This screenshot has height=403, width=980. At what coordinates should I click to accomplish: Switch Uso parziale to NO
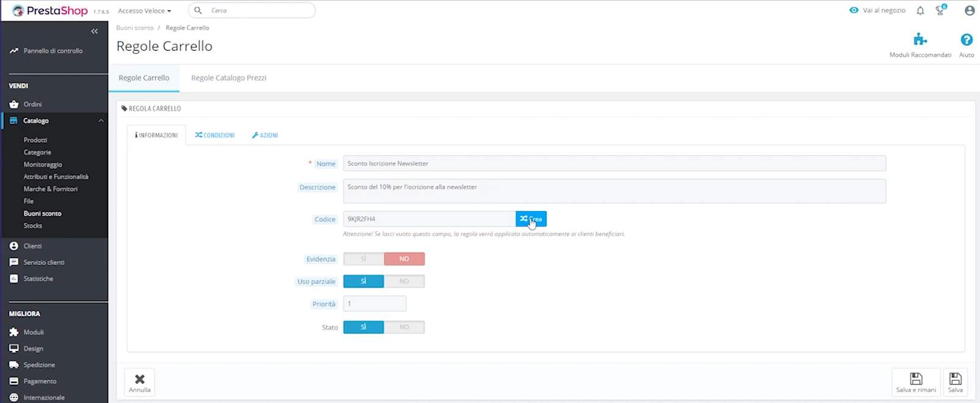click(404, 281)
